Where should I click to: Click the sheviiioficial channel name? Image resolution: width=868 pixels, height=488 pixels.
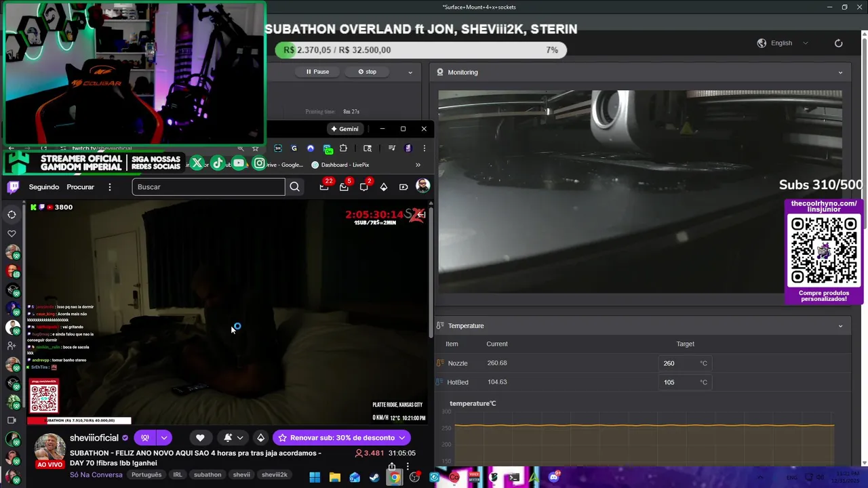pyautogui.click(x=94, y=438)
